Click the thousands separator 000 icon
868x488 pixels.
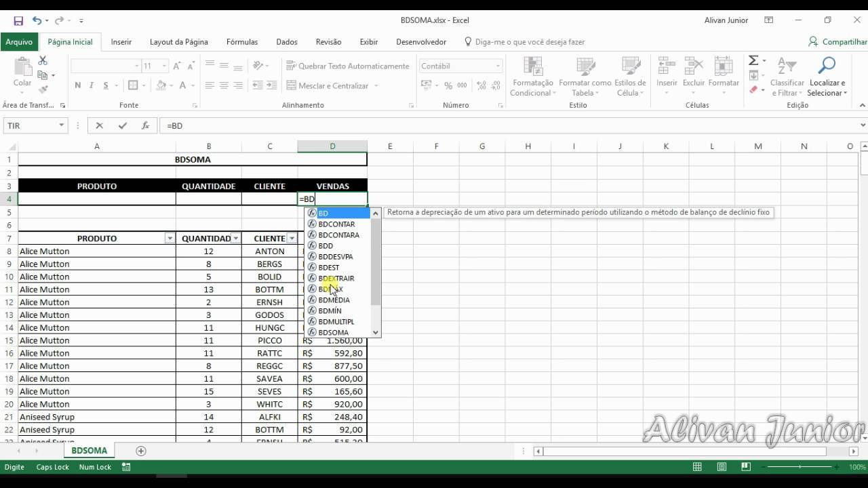(462, 85)
